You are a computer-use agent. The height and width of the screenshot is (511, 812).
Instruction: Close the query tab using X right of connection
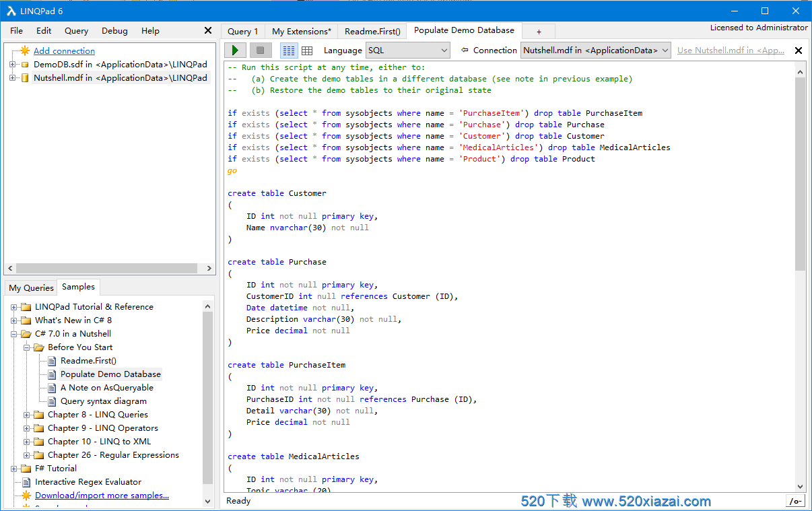tap(799, 50)
